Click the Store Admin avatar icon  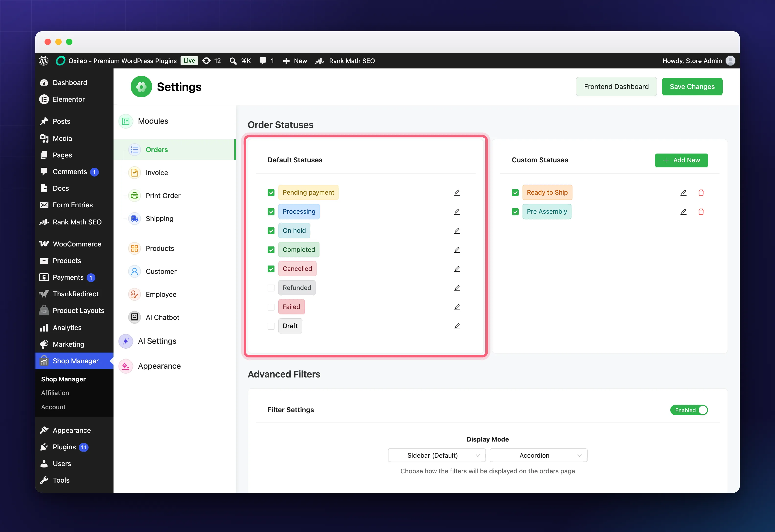pos(730,61)
